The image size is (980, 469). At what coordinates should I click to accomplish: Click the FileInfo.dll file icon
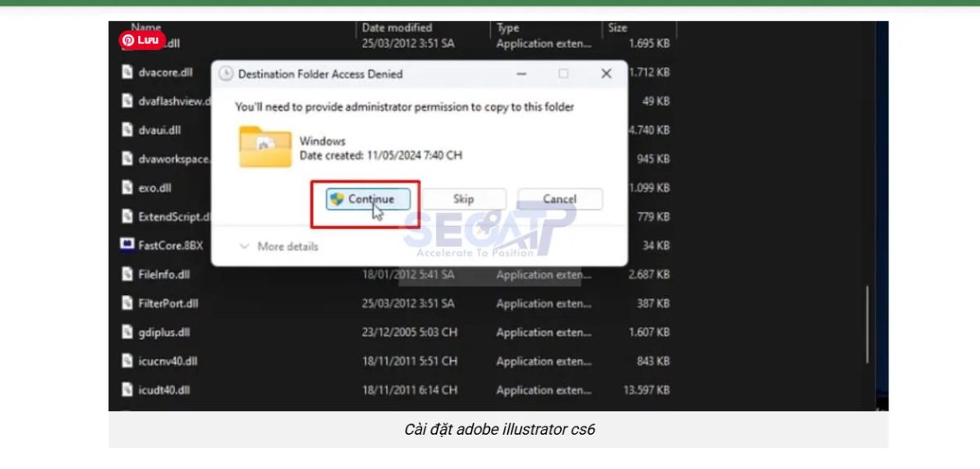coord(127,275)
